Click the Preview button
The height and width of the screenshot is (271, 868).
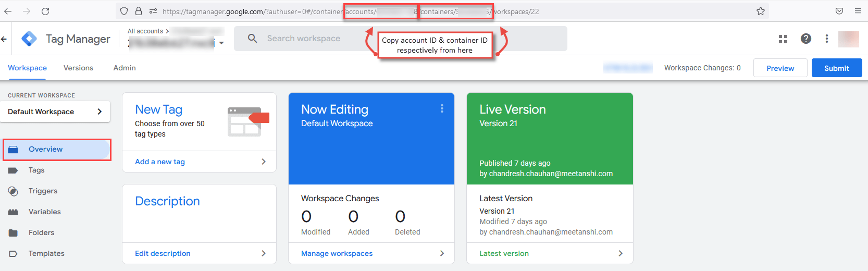click(x=780, y=68)
